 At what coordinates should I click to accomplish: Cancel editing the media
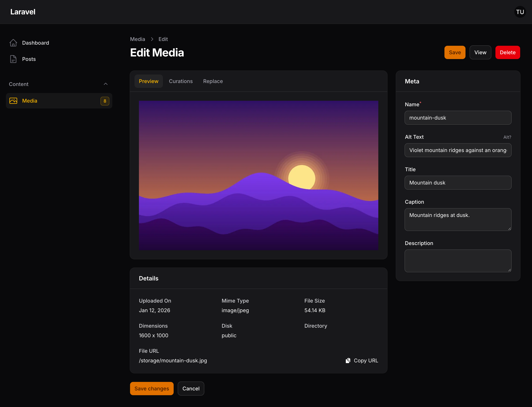point(191,389)
